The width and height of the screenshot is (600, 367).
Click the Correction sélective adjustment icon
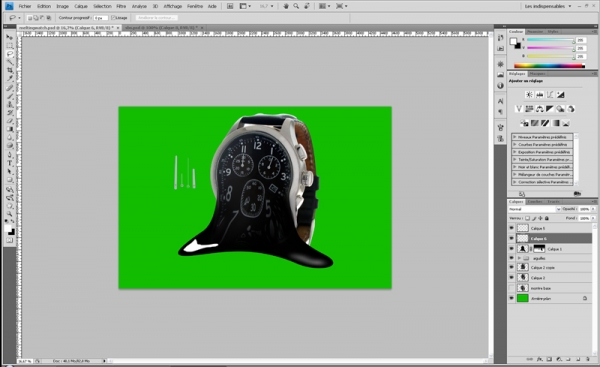click(x=566, y=123)
